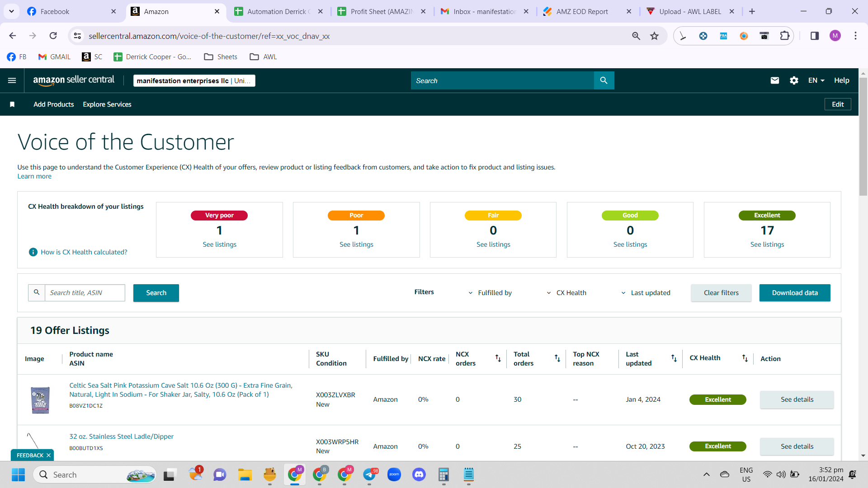The image size is (868, 488).
Task: Click the amazon seller central logo
Action: pos(74,80)
